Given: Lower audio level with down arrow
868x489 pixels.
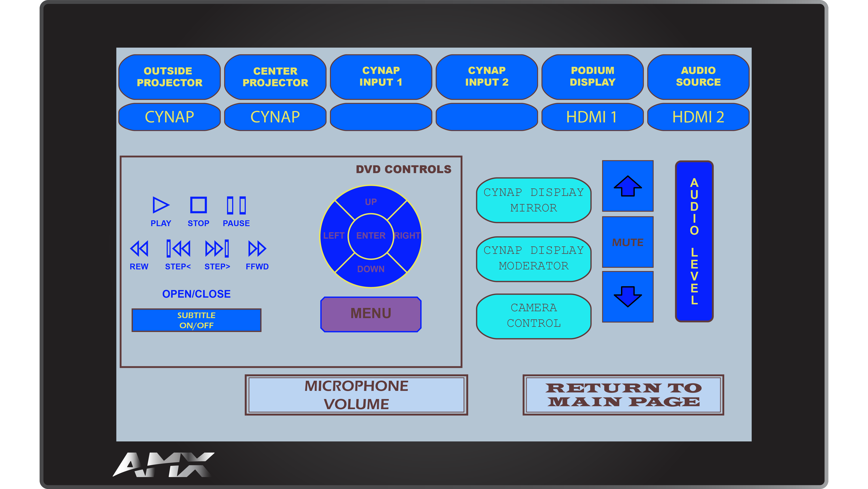Looking at the screenshot, I should pyautogui.click(x=627, y=296).
